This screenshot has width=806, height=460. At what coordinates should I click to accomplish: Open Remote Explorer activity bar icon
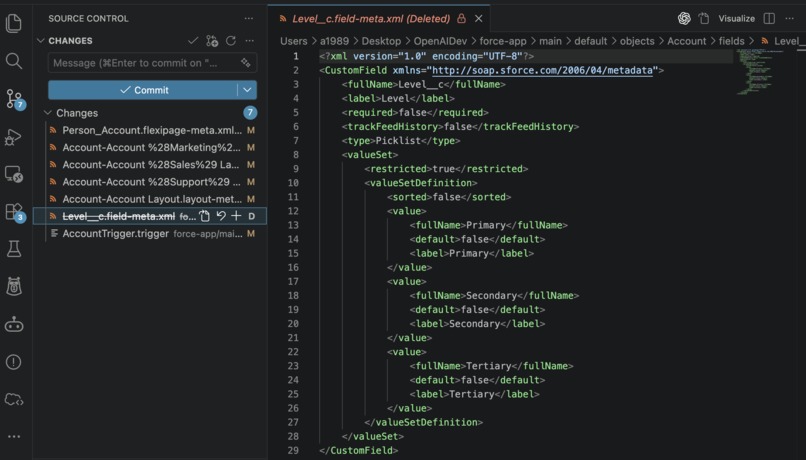[14, 174]
